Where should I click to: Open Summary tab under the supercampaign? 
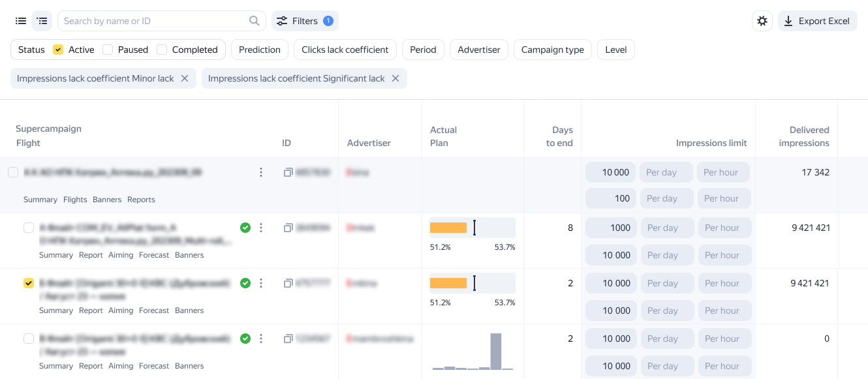pyautogui.click(x=40, y=200)
